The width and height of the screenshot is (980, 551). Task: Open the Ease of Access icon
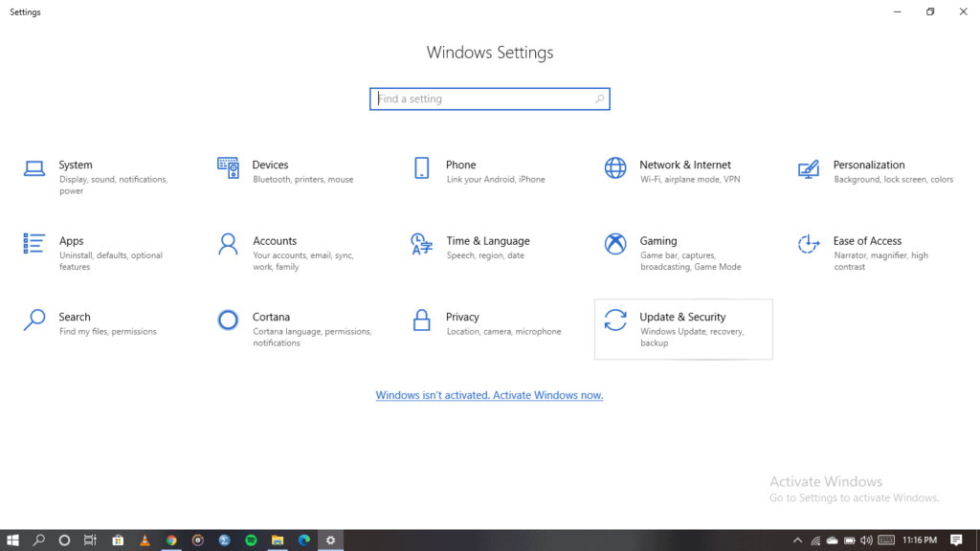click(809, 244)
